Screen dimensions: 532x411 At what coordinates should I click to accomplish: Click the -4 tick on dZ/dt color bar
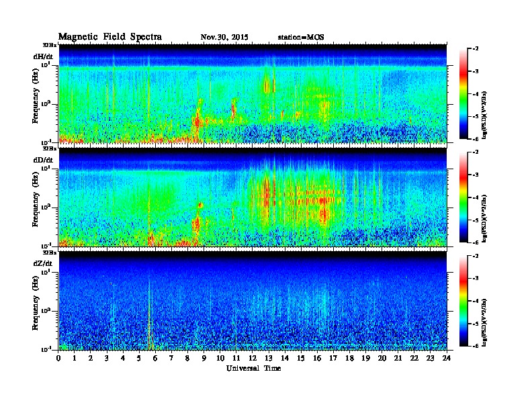(x=476, y=301)
